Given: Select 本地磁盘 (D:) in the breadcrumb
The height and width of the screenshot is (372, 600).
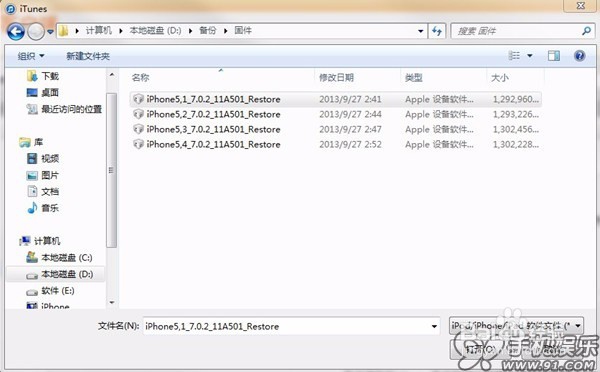Looking at the screenshot, I should [155, 31].
